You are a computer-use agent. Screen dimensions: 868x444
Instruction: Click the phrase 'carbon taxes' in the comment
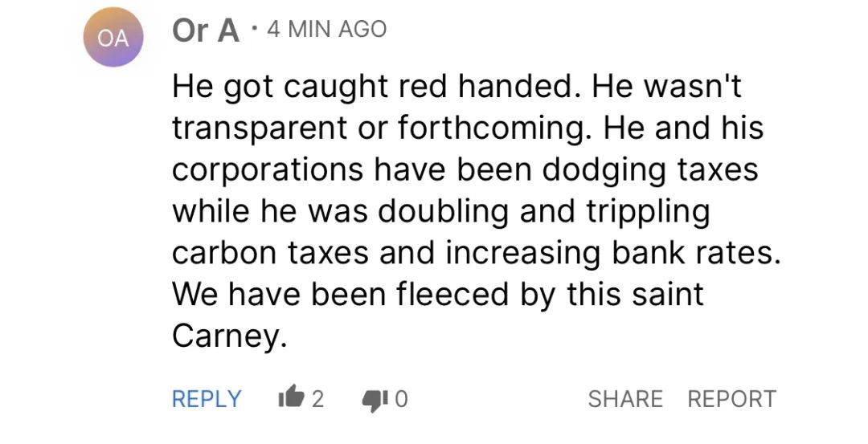pyautogui.click(x=270, y=253)
